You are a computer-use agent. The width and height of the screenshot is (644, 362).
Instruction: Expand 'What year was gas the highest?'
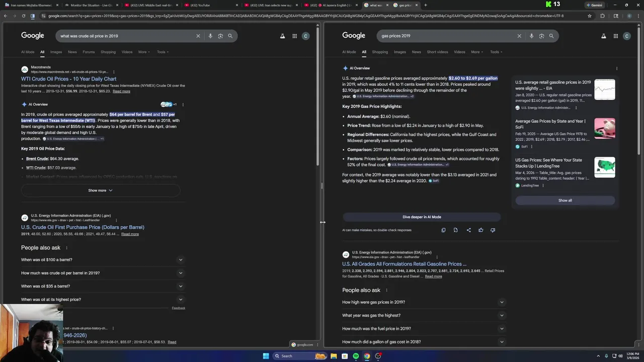coord(424,315)
